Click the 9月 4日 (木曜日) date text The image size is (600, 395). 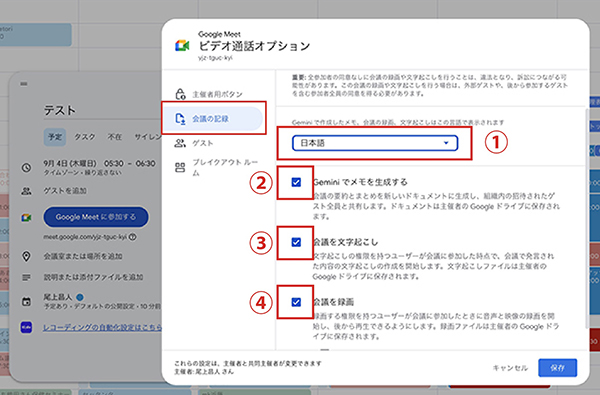pyautogui.click(x=70, y=163)
